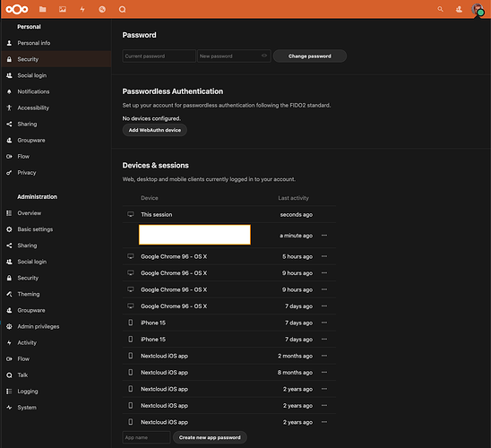Focus the App name input field
This screenshot has width=491, height=448.
[146, 437]
